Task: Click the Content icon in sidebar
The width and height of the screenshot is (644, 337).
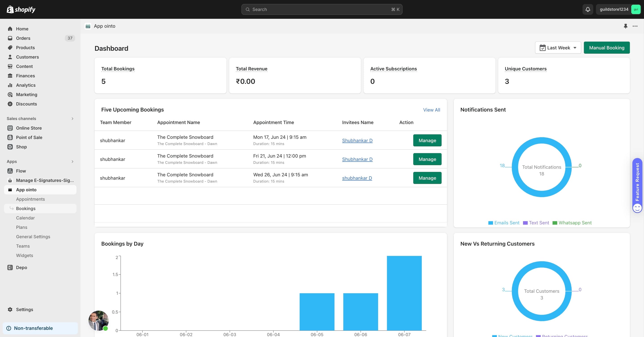Action: click(x=10, y=66)
